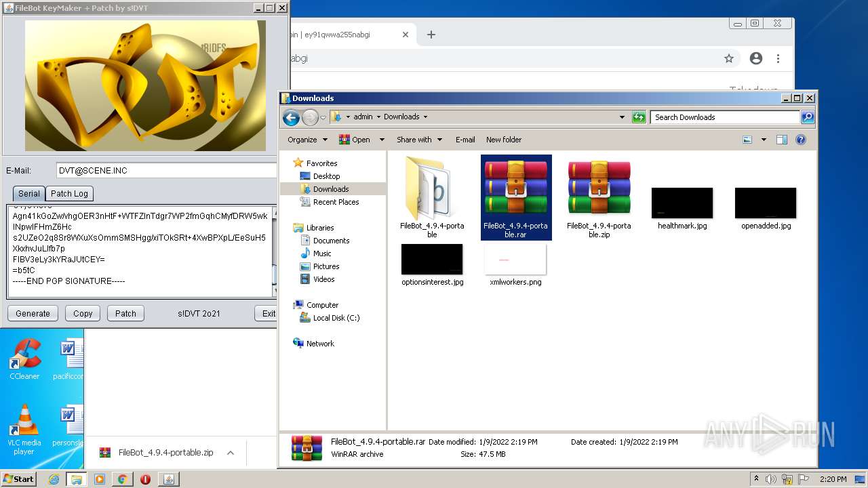Click the Search Downloads box

click(x=724, y=117)
